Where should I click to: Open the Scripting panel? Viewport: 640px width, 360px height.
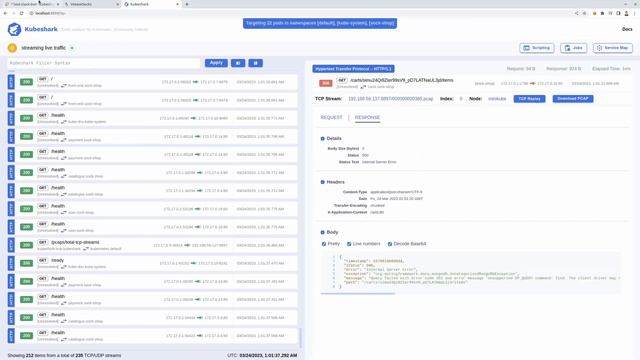[x=537, y=48]
